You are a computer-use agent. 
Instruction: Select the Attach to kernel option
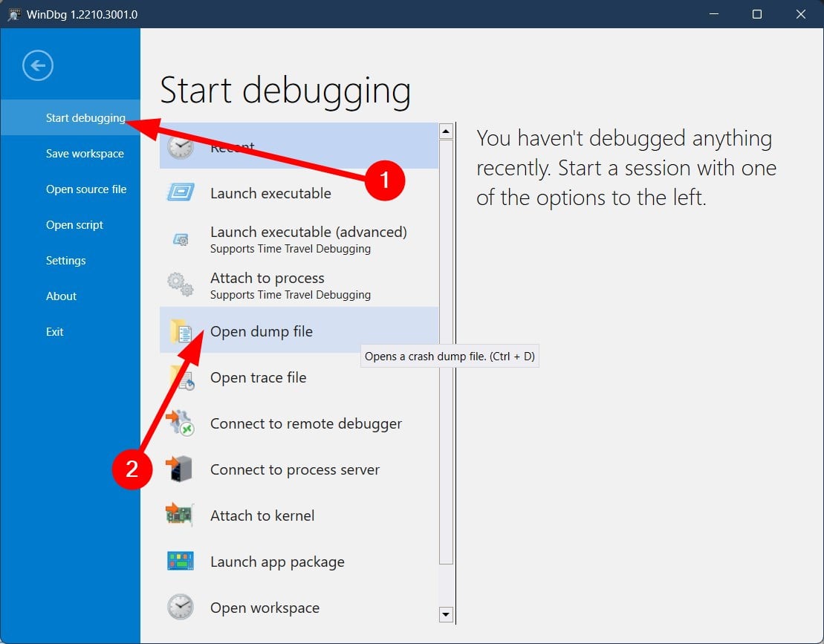click(299, 515)
